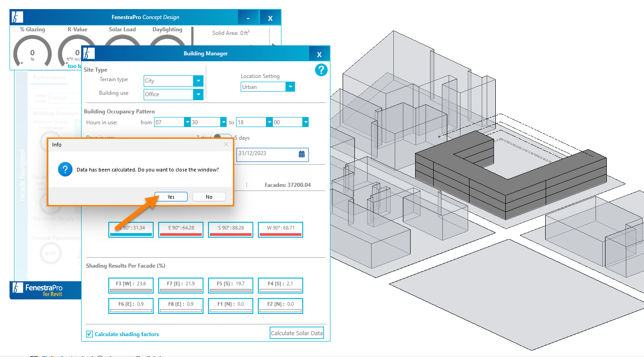Click the vertical Facade Navigator tab
This screenshot has height=357, width=644.
point(23,175)
